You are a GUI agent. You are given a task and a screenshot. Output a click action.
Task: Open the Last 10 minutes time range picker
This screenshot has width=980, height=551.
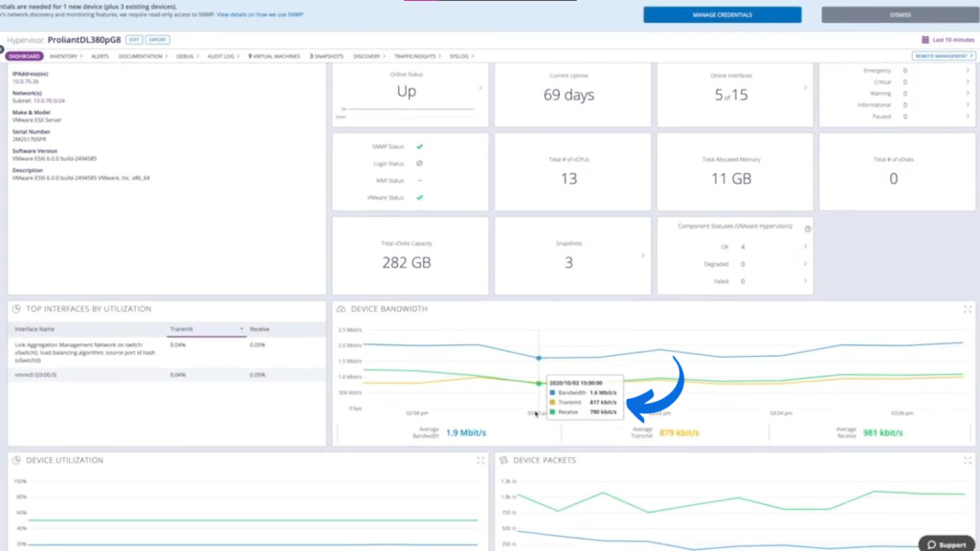[x=953, y=40]
